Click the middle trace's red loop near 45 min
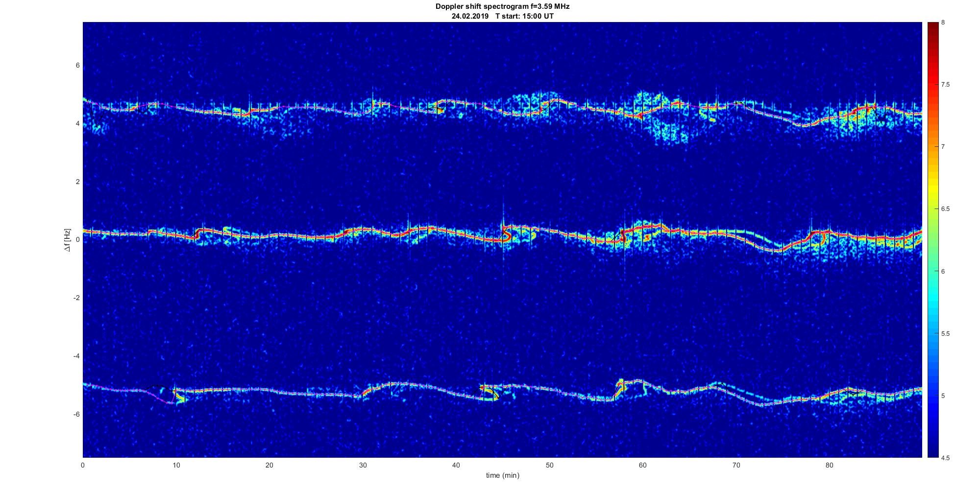This screenshot has width=980, height=491. pyautogui.click(x=505, y=234)
